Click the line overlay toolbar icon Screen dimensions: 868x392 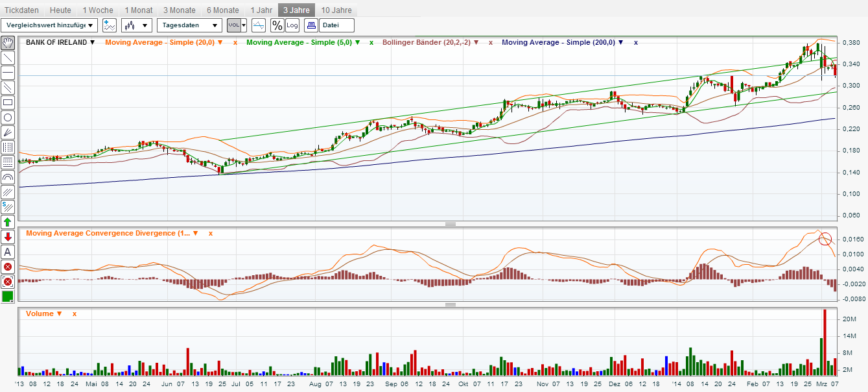259,25
